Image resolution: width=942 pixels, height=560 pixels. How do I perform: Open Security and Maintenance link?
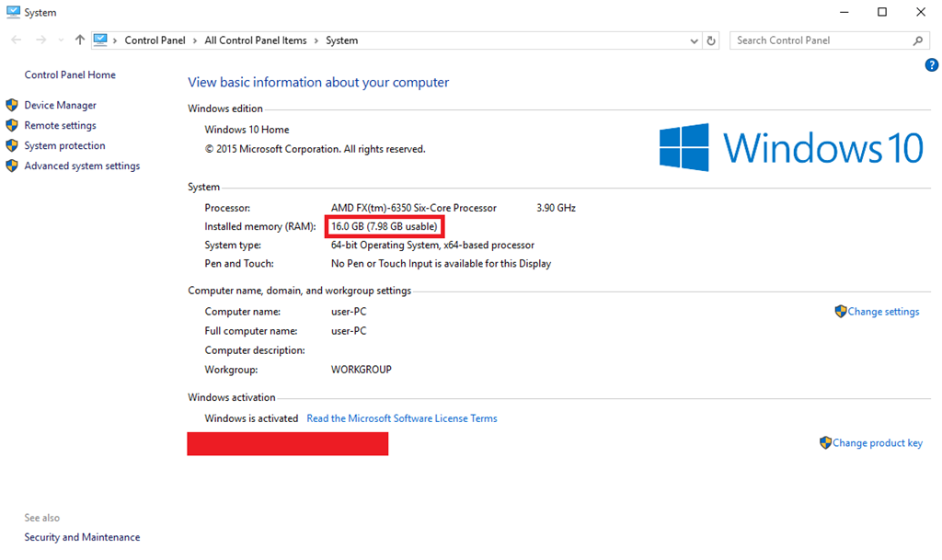coord(82,537)
